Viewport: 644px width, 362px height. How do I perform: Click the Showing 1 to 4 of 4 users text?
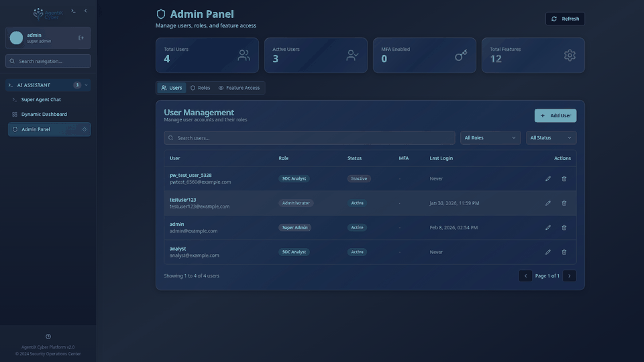191,276
